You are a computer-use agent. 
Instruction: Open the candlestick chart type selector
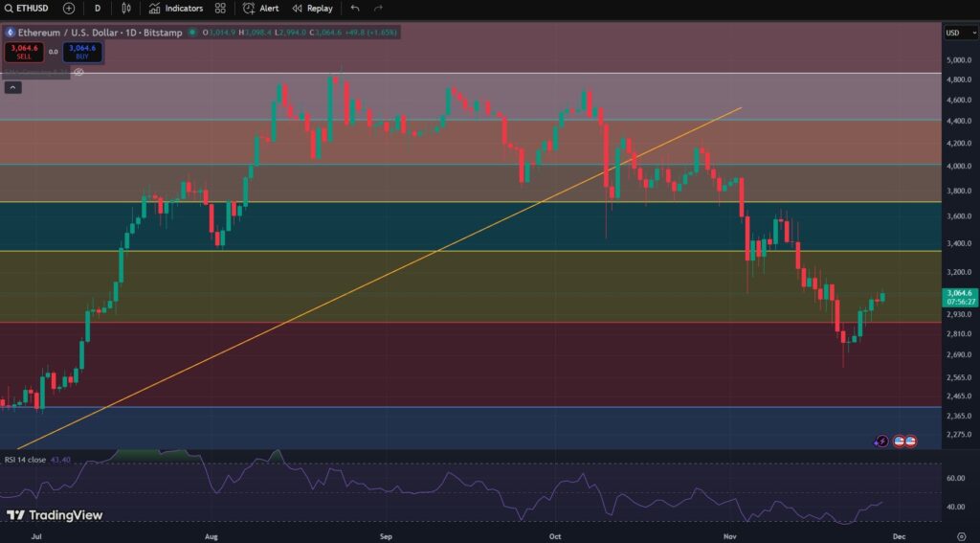(x=126, y=9)
